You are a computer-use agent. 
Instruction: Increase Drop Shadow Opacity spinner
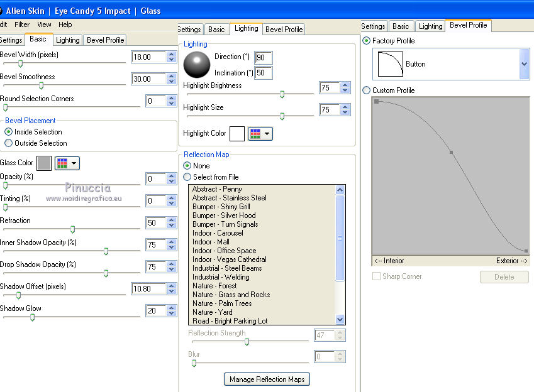tap(172, 264)
